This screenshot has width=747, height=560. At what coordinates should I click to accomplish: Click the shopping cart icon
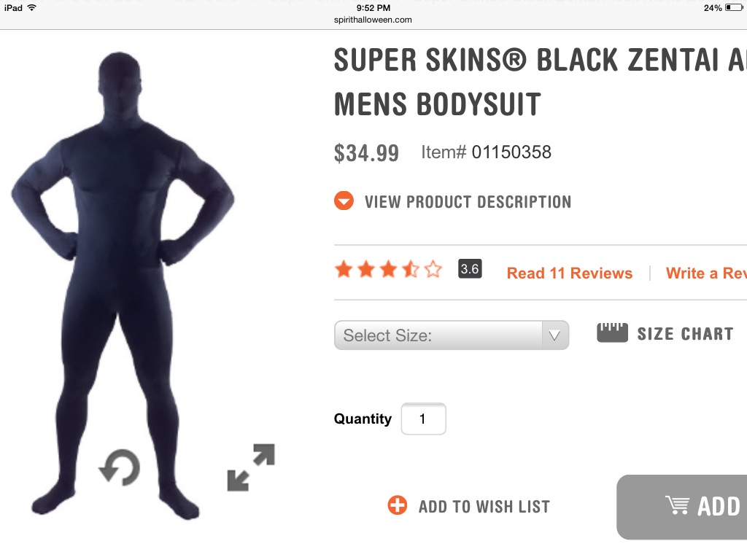point(678,505)
